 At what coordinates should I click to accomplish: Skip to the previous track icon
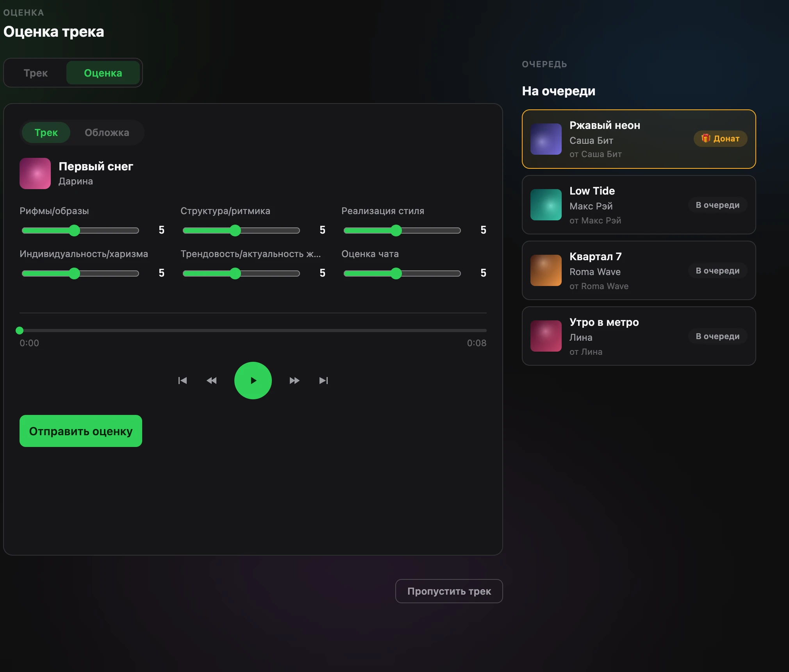(x=182, y=381)
